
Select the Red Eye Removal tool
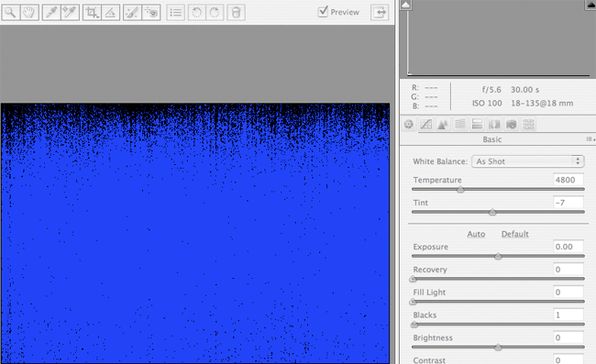(x=151, y=12)
